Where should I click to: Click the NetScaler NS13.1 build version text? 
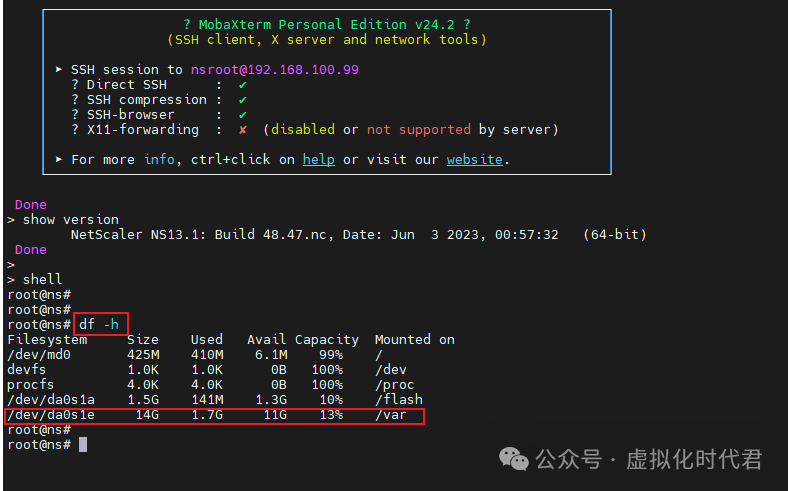(x=358, y=235)
